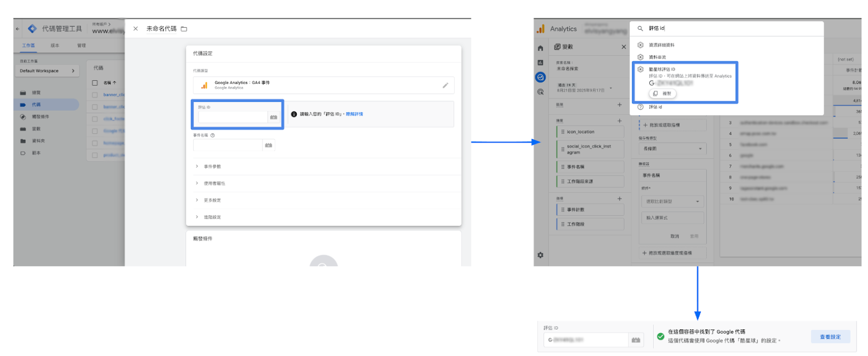The image size is (868, 356).
Task: Open Analytics Explore icon in left rail
Action: (x=540, y=77)
